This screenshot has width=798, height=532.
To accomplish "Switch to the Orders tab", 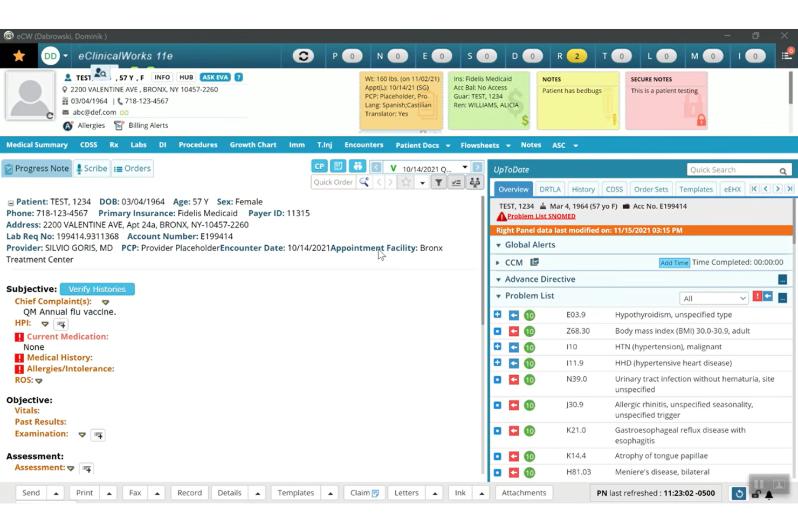I will pyautogui.click(x=133, y=169).
